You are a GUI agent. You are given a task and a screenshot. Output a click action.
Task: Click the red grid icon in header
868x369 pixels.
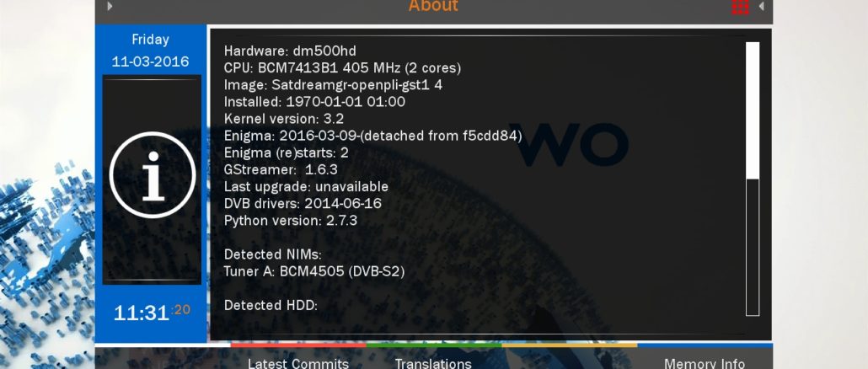tap(740, 7)
